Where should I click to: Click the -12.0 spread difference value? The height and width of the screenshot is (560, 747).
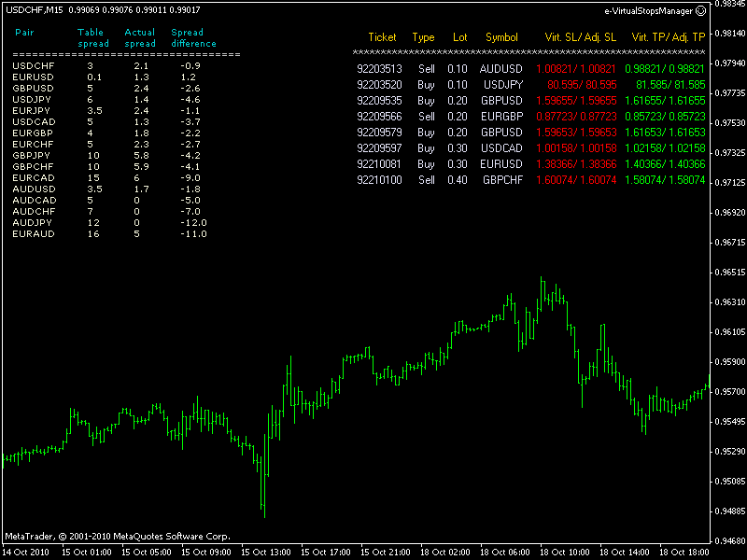[x=193, y=222]
